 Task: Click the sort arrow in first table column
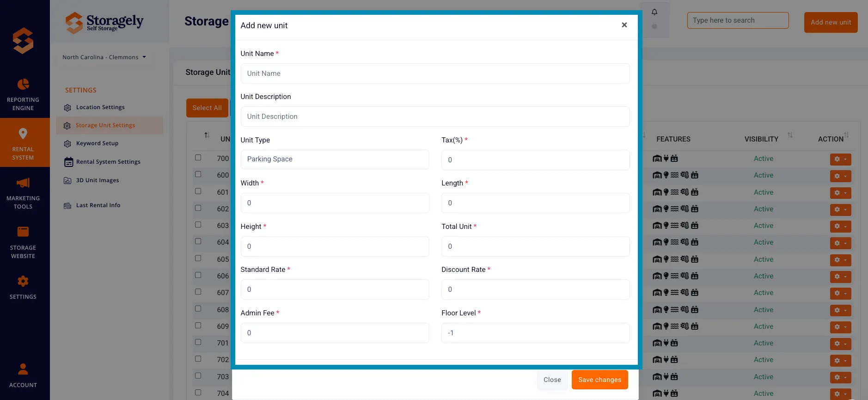point(207,135)
